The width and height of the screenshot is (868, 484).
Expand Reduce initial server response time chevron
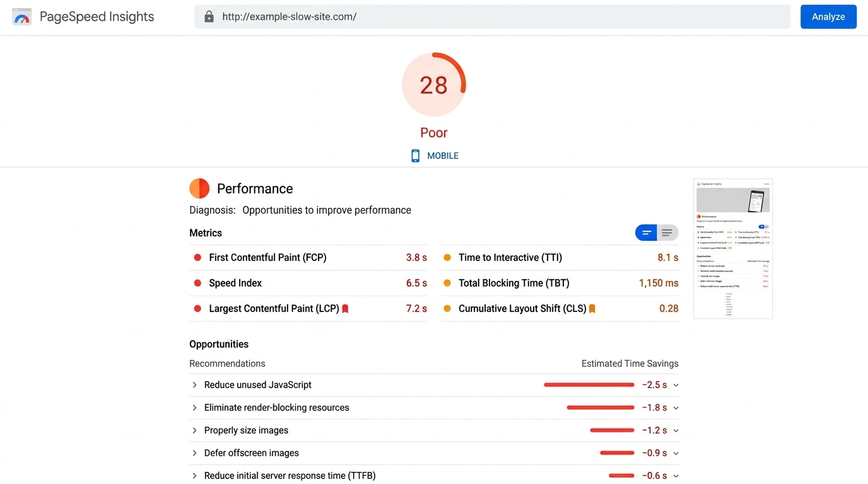tap(194, 476)
